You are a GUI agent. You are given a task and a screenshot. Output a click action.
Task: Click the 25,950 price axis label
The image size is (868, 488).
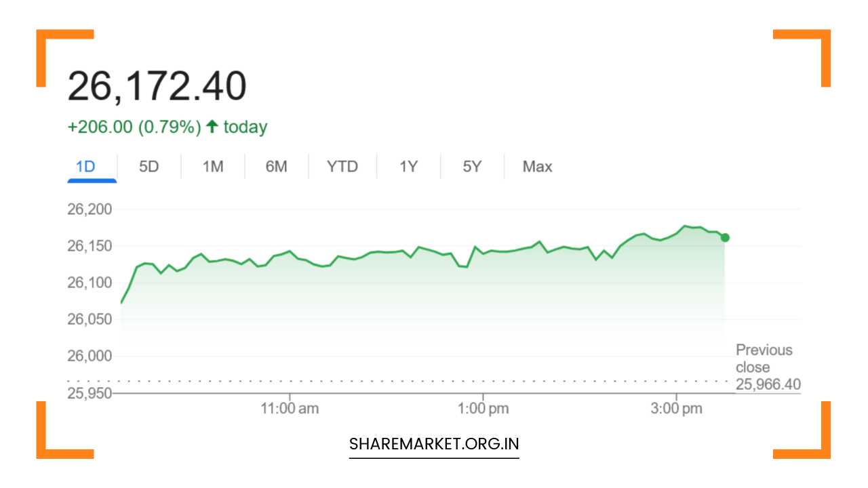tap(90, 392)
